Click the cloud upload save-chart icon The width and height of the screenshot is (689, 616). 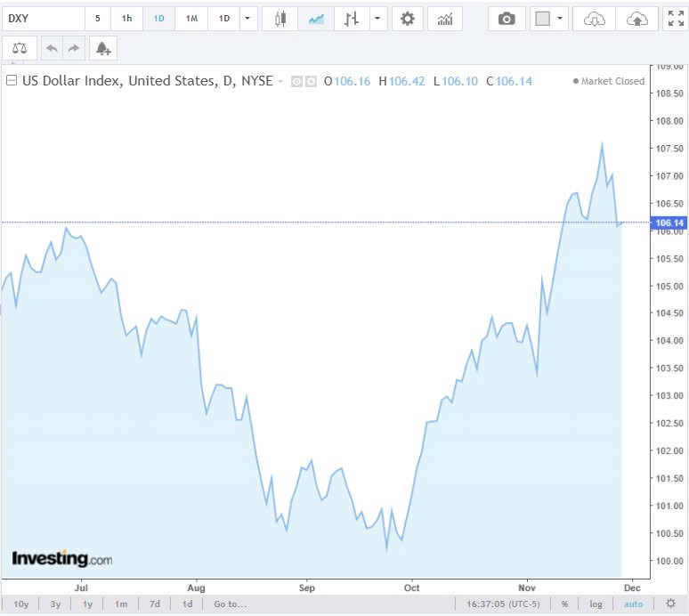click(637, 19)
